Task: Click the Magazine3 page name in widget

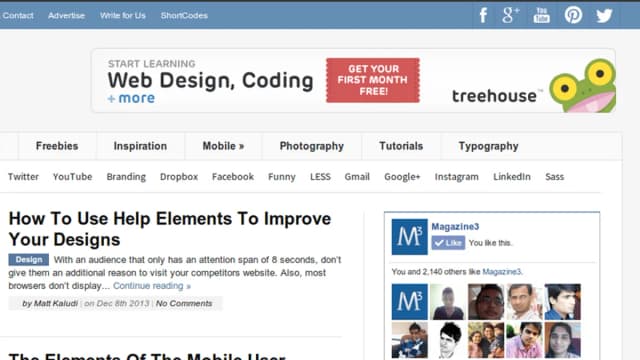Action: click(x=455, y=227)
